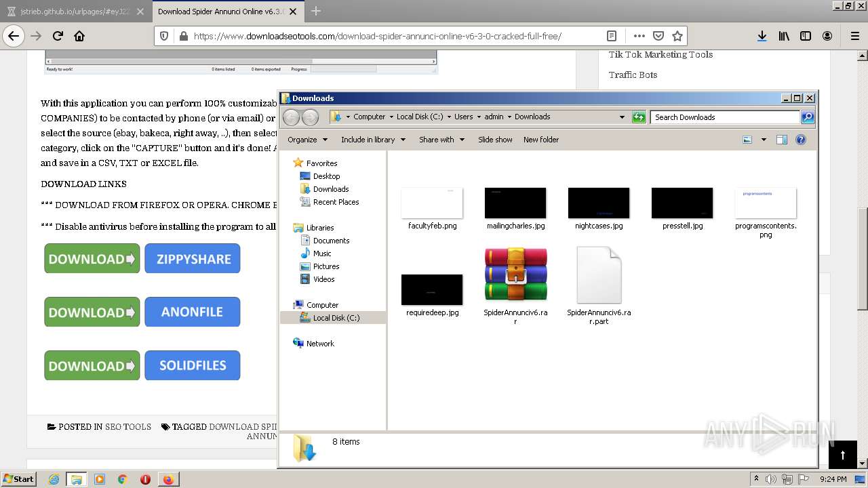Expand address bar history dropdown
This screenshot has width=868, height=488.
tap(622, 117)
